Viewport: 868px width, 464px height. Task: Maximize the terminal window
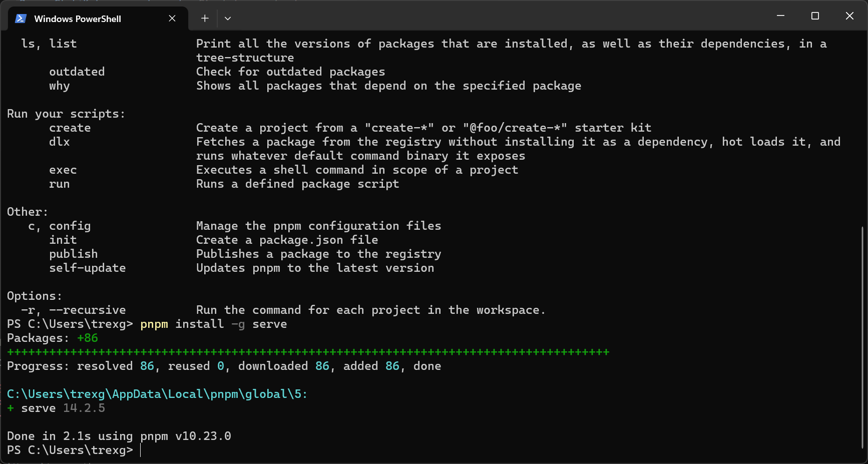[x=815, y=16]
